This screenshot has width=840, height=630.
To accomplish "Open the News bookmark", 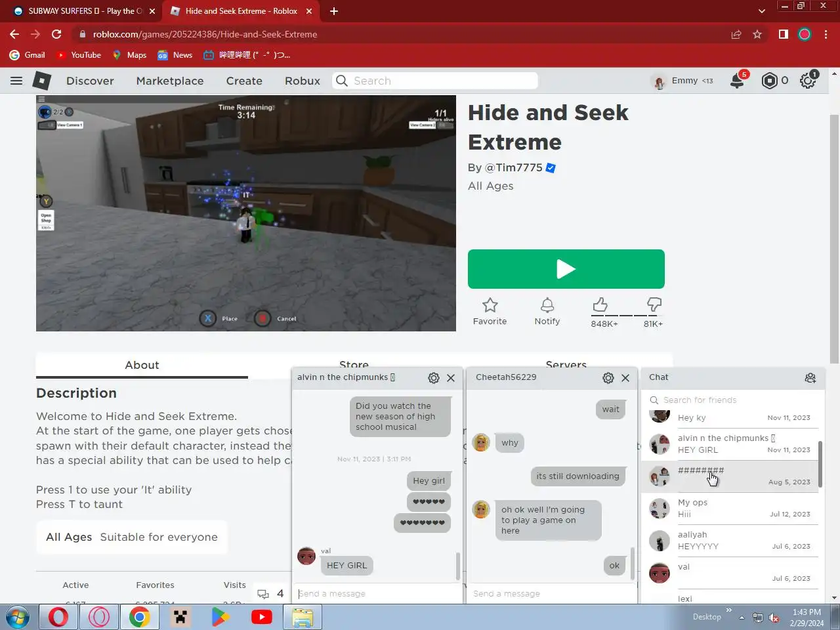I will point(175,55).
